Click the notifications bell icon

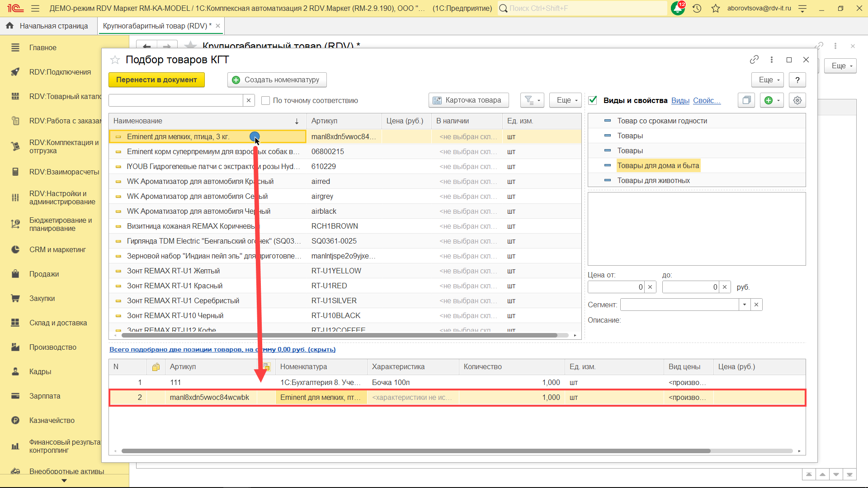point(677,8)
